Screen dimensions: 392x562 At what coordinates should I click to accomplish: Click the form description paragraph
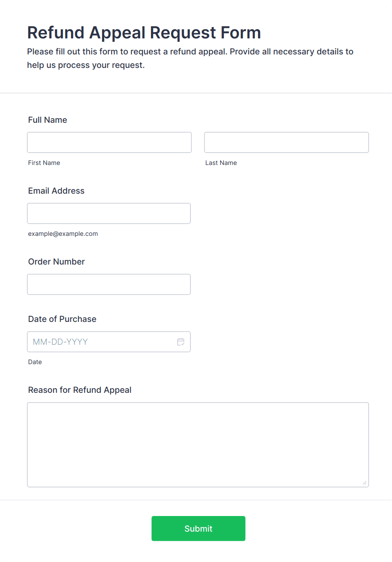[x=191, y=58]
